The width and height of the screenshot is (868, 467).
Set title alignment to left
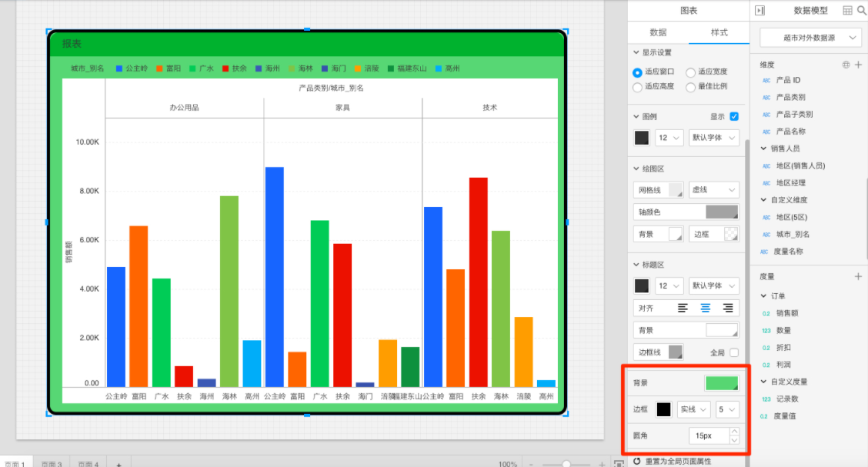click(683, 308)
